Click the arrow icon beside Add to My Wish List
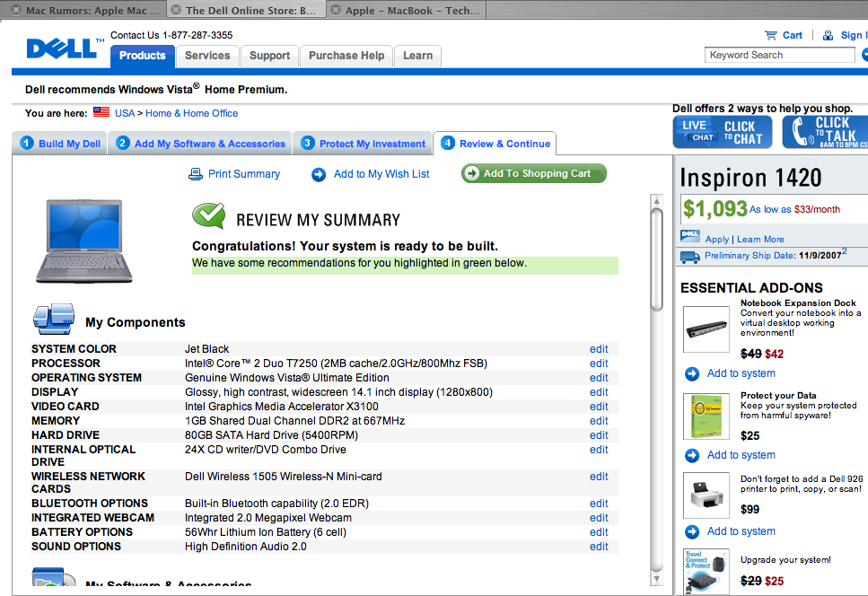This screenshot has width=868, height=596. pyautogui.click(x=319, y=175)
